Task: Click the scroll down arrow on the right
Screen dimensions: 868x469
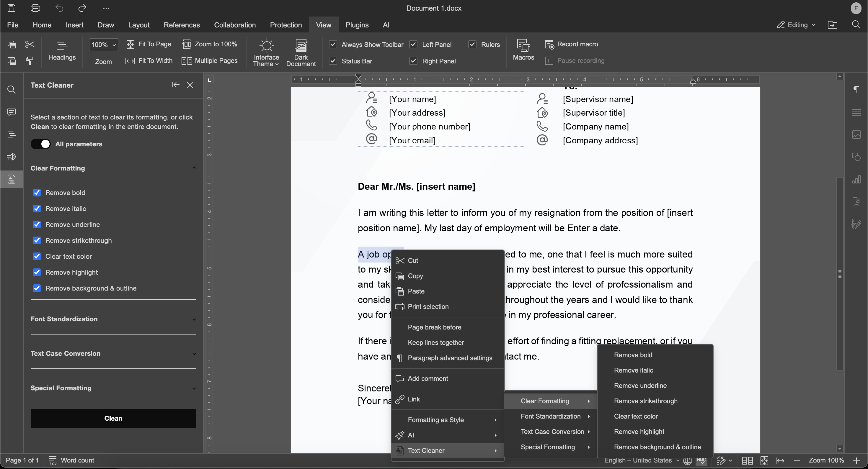Action: 839,449
